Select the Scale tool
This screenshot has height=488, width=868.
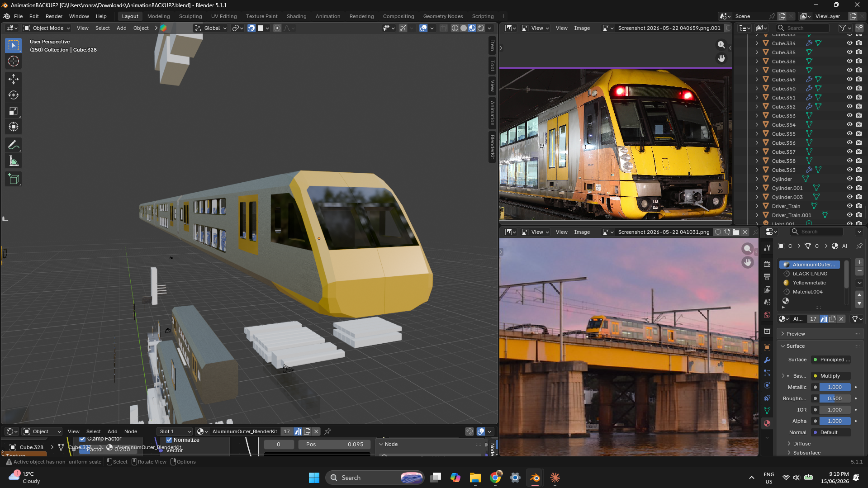(14, 111)
